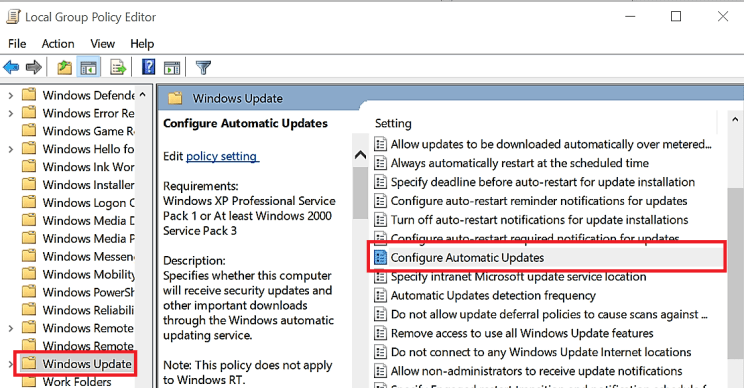Click policy icon beside Turn off auto-restart notifications

point(380,220)
